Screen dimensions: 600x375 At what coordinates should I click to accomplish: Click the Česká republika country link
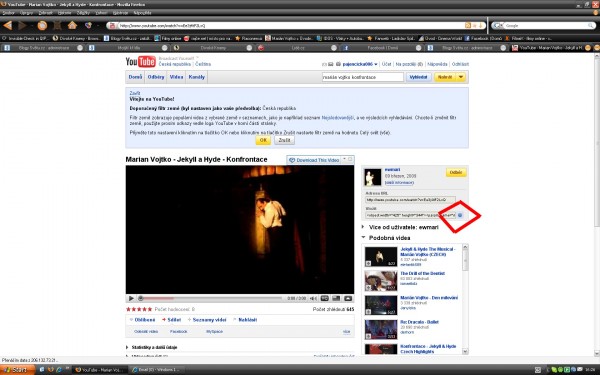click(174, 64)
